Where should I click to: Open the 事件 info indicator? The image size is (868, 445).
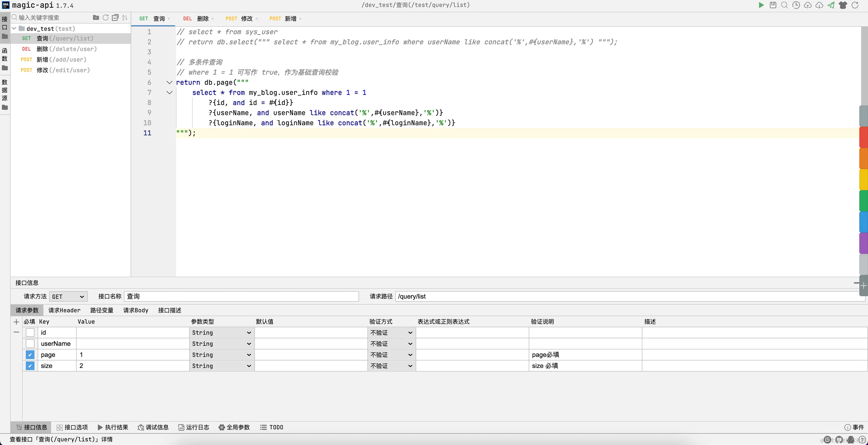click(x=854, y=427)
